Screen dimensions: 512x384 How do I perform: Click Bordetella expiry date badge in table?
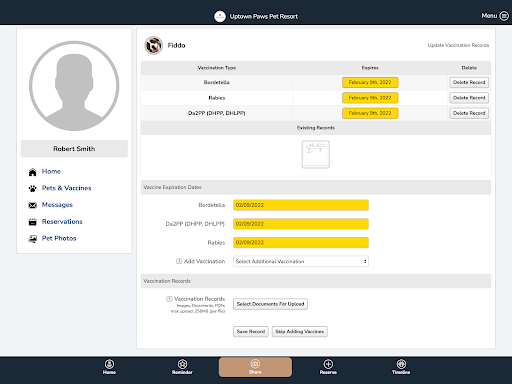[370, 82]
